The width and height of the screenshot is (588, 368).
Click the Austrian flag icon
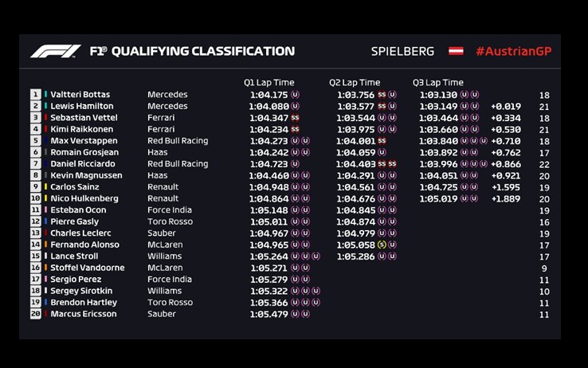pyautogui.click(x=456, y=51)
